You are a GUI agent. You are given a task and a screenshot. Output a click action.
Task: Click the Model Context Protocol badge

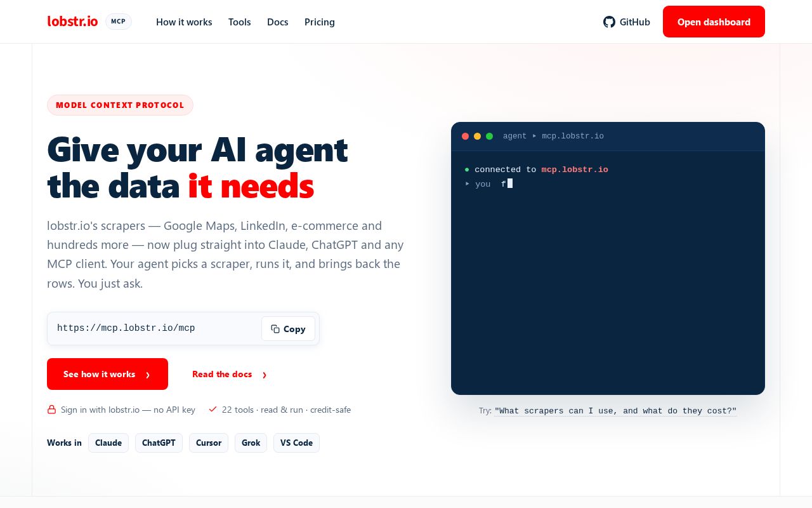[x=120, y=105]
